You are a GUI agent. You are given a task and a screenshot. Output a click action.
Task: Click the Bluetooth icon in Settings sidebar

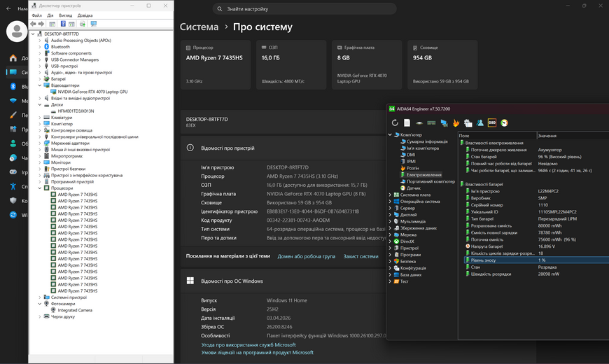tap(13, 86)
